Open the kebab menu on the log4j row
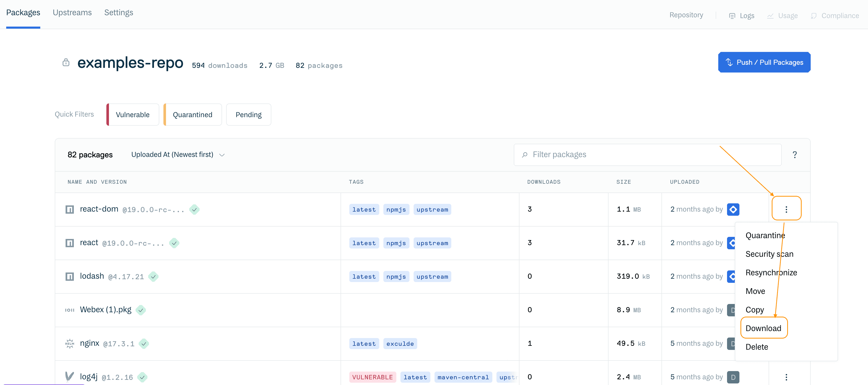This screenshot has width=868, height=385. [786, 377]
